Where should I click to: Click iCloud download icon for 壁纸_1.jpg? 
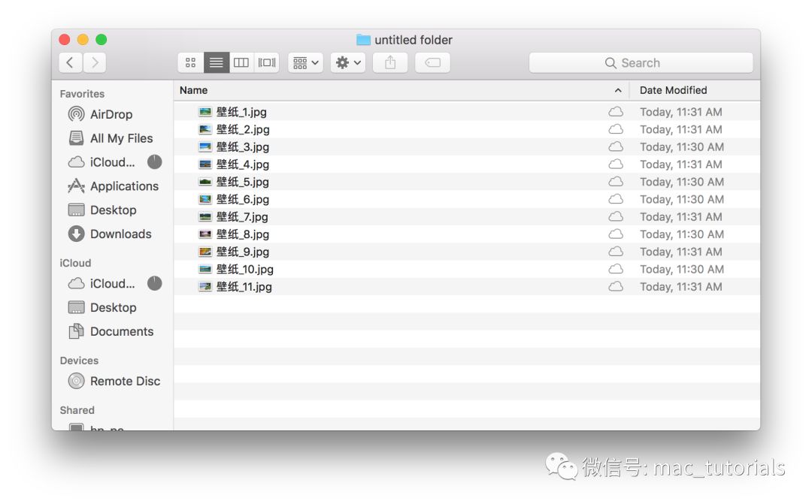[616, 112]
